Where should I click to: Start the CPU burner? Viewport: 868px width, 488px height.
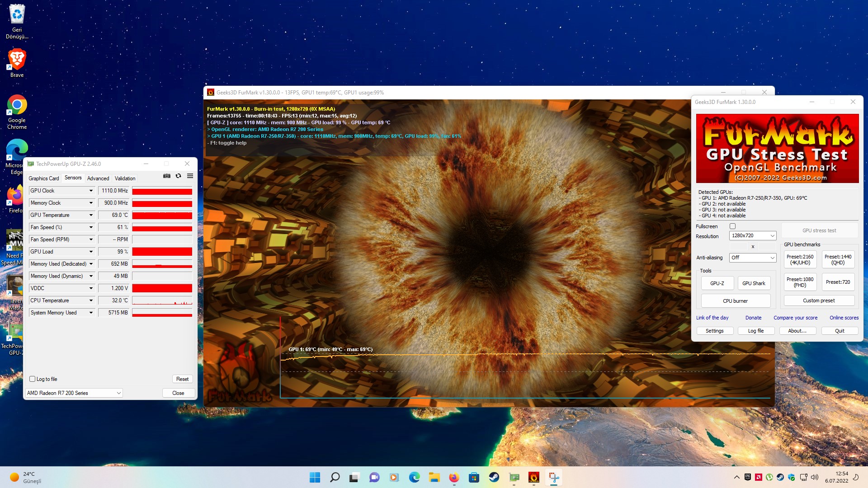click(736, 301)
